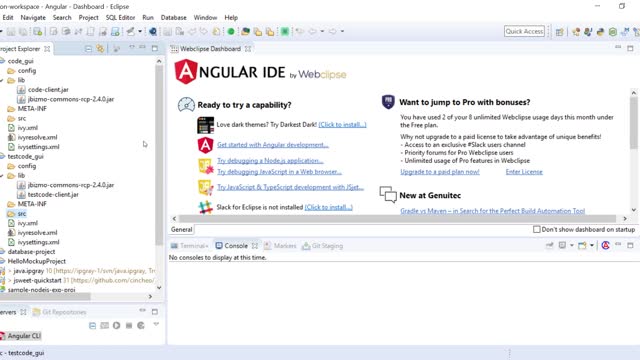Click the green hexagon perspective icon
Screen dimensions: 640x360
(613, 31)
